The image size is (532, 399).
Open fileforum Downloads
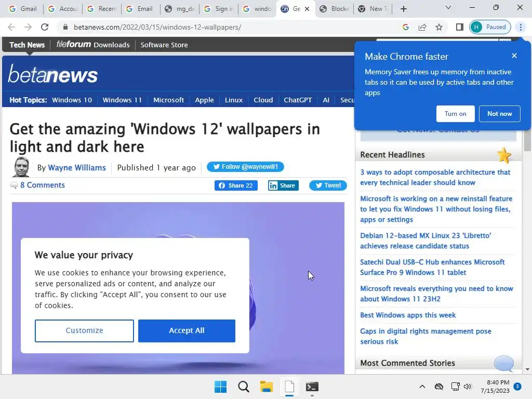coord(93,45)
